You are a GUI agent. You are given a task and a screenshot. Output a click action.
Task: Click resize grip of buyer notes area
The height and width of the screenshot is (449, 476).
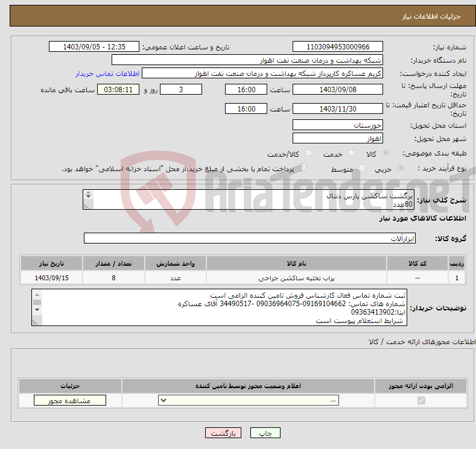(x=35, y=322)
